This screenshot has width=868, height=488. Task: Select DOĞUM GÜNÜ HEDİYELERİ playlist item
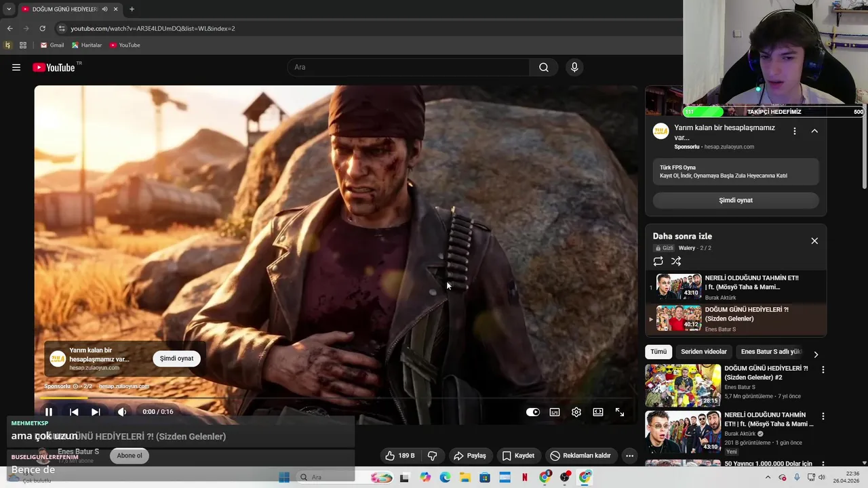point(736,319)
